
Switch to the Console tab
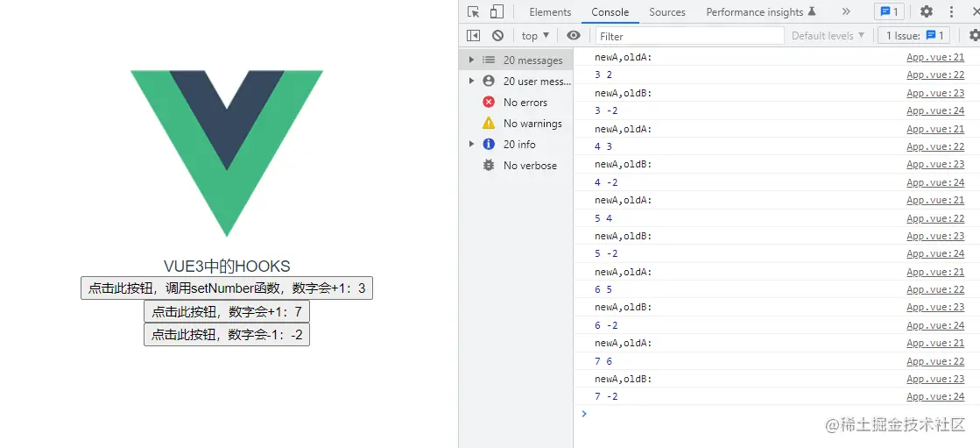(610, 12)
